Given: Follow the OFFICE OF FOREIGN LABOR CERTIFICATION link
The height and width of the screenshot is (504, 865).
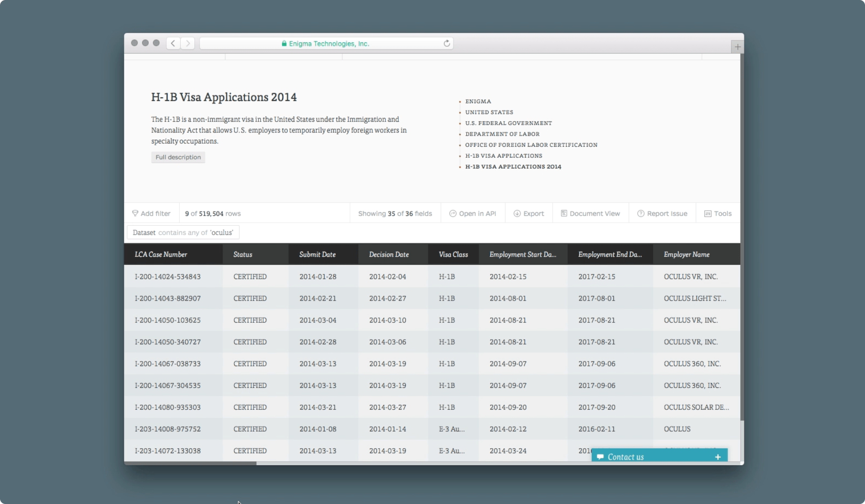Looking at the screenshot, I should pyautogui.click(x=531, y=145).
